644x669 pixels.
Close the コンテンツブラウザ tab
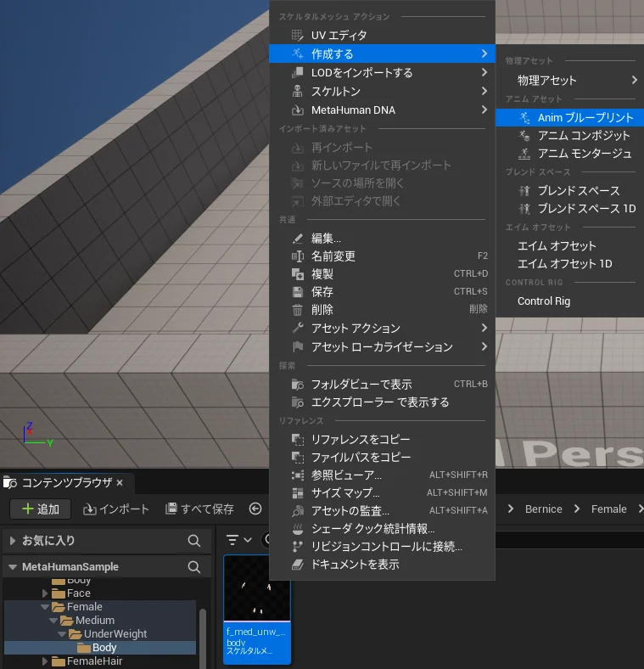coord(120,482)
